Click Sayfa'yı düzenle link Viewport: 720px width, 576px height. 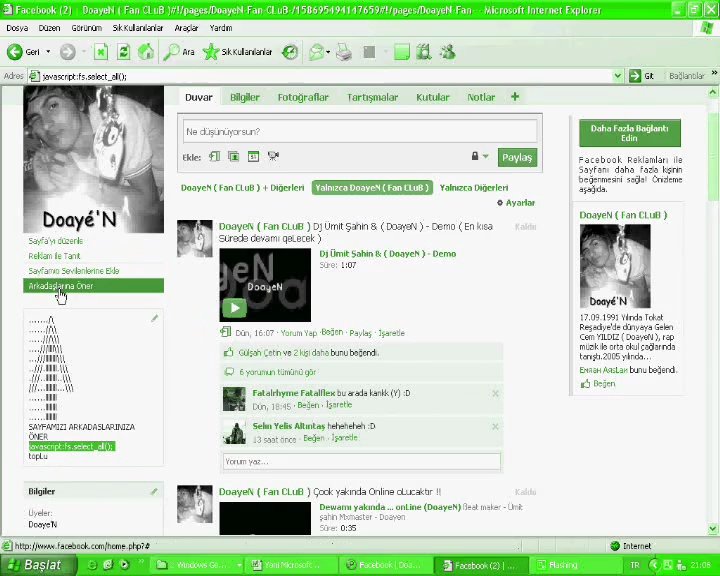point(56,241)
